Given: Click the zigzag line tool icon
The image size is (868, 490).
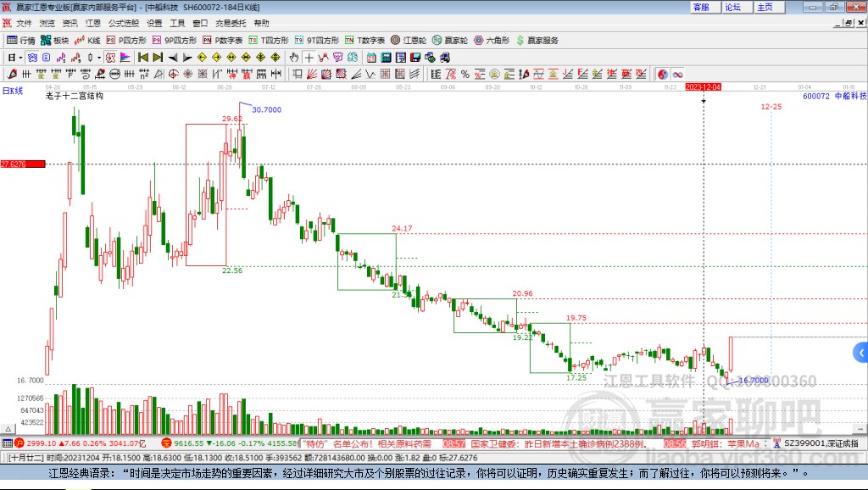Looking at the screenshot, I should 370,75.
